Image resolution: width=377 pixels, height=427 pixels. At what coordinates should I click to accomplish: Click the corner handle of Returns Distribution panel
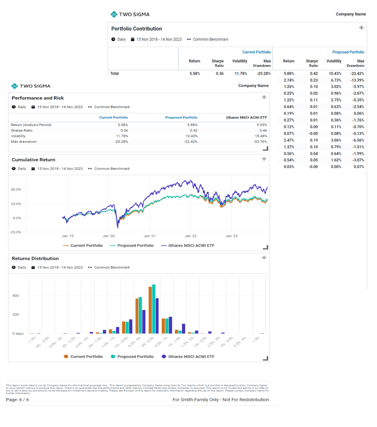tap(265, 358)
